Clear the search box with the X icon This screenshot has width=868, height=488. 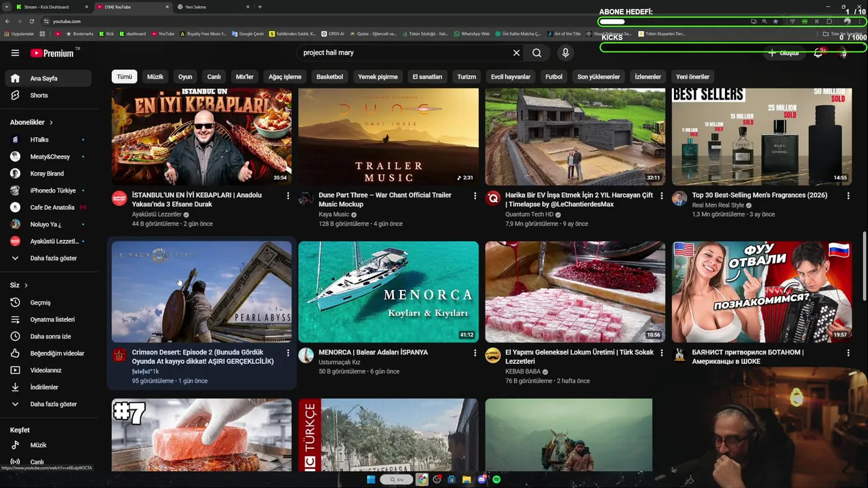pyautogui.click(x=516, y=53)
